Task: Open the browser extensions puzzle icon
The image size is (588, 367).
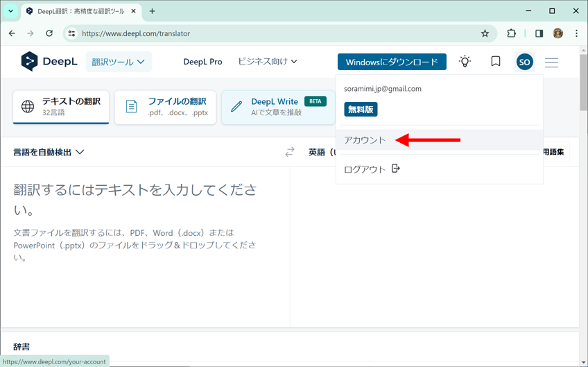Action: coord(512,33)
